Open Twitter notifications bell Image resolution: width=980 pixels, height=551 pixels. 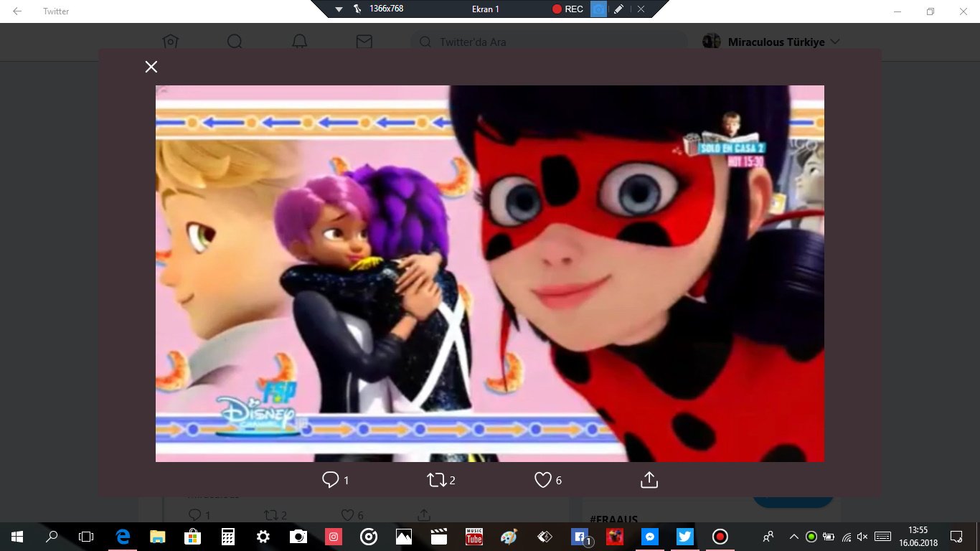point(300,42)
